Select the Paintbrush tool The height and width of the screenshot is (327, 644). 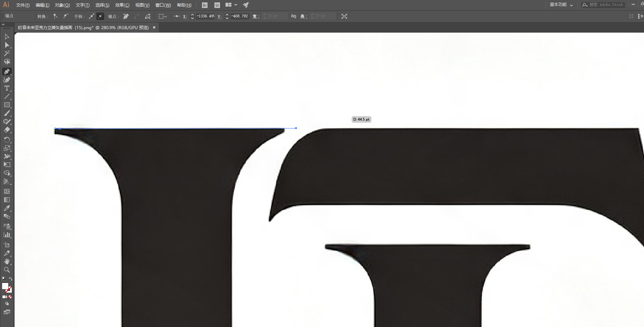coord(7,113)
